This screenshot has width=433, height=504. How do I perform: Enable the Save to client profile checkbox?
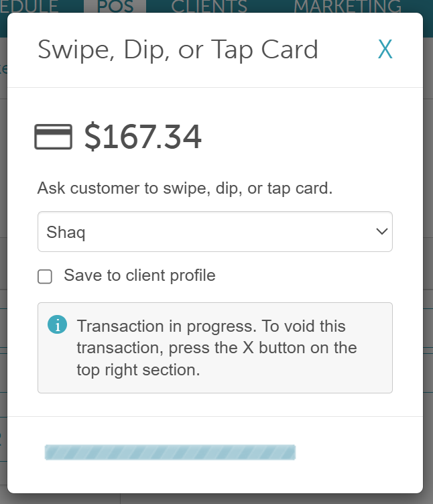click(45, 276)
